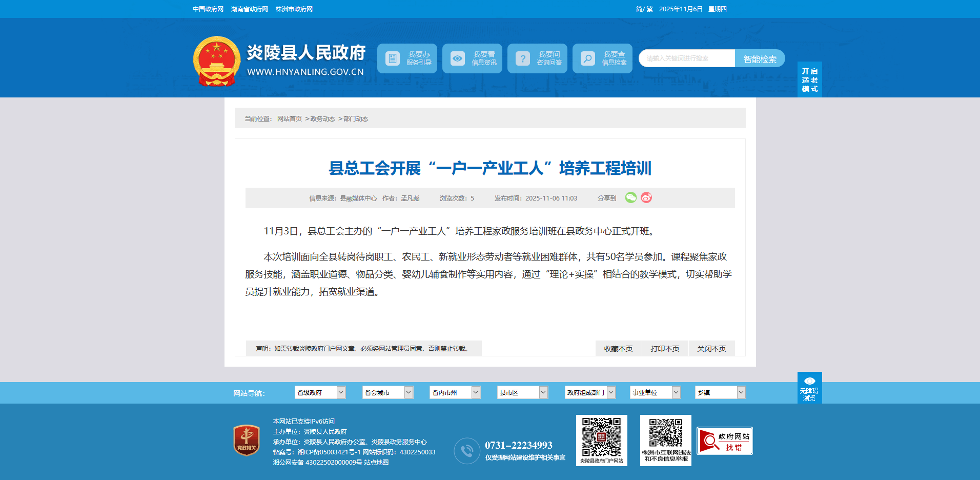Expand the 乡镇 dropdown menu
The height and width of the screenshot is (480, 980).
[x=720, y=392]
